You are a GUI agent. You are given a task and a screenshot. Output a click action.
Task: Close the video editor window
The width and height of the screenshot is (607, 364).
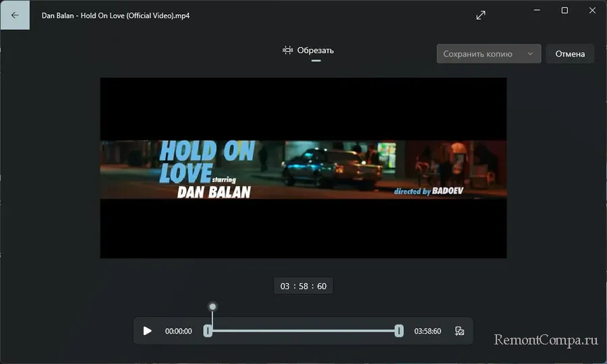[592, 10]
